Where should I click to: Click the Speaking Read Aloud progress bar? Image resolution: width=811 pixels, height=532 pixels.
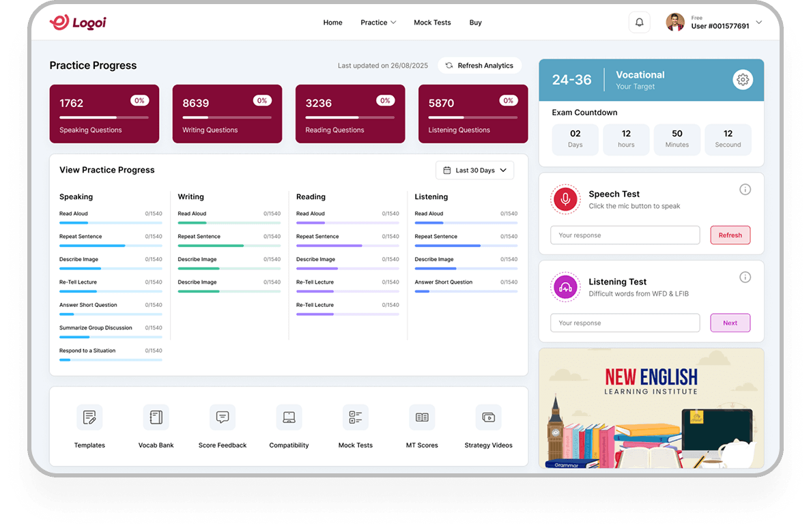(111, 223)
